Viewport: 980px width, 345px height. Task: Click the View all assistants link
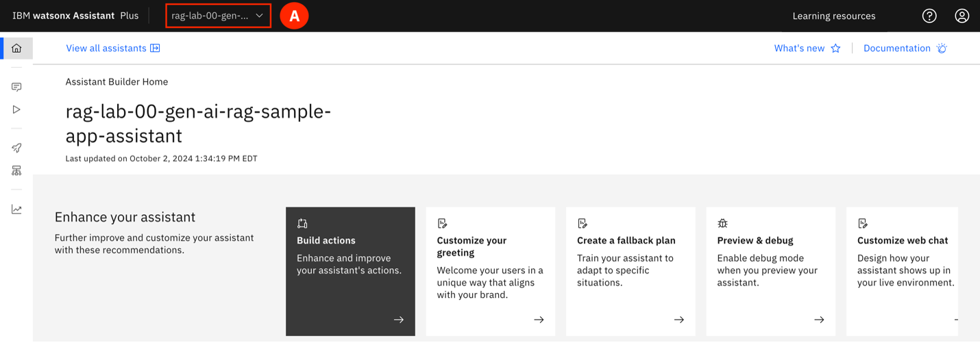click(x=106, y=49)
